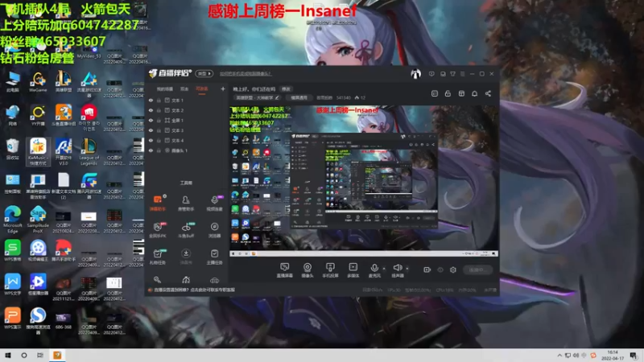Click the share icon in stream header
The width and height of the screenshot is (644, 362).
click(488, 93)
